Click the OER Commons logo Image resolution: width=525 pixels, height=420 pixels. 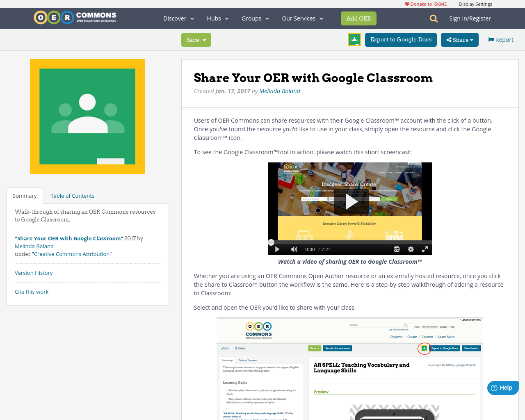click(x=75, y=17)
